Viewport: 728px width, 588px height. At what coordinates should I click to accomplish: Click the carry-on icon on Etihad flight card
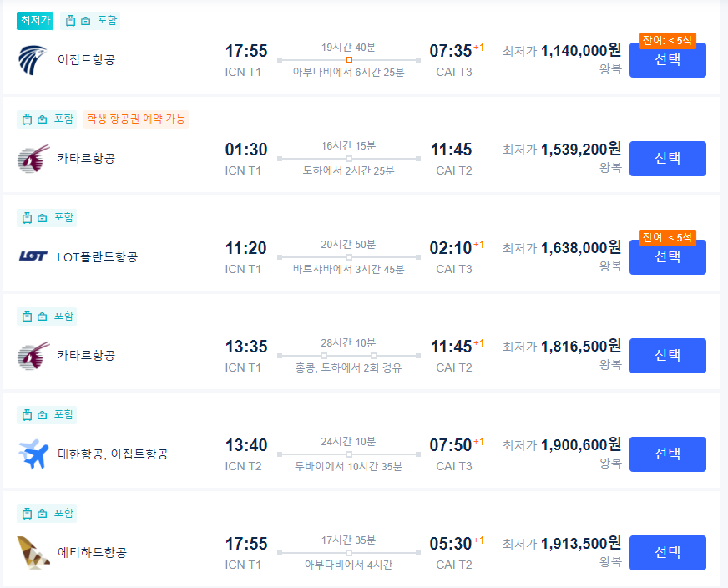coord(42,513)
